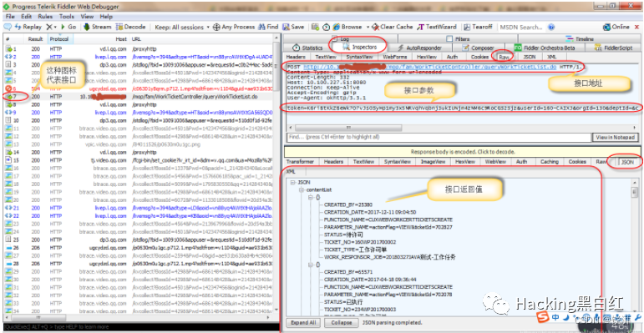Launch Browse from the toolbar

coord(347,27)
